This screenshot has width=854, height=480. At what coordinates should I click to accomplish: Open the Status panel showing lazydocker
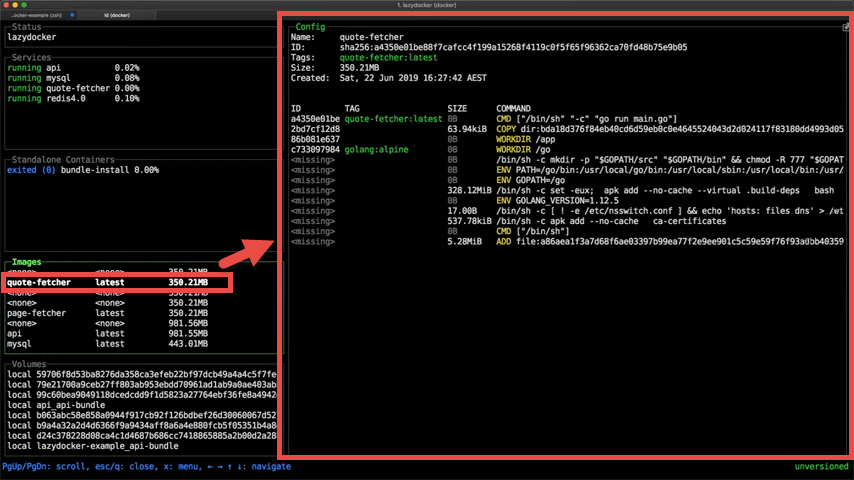click(x=30, y=37)
